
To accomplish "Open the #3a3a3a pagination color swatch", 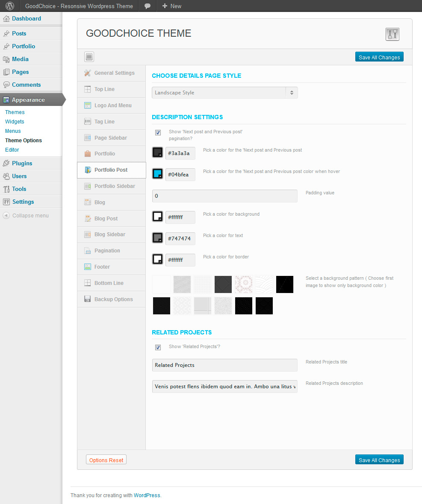I will tap(158, 152).
